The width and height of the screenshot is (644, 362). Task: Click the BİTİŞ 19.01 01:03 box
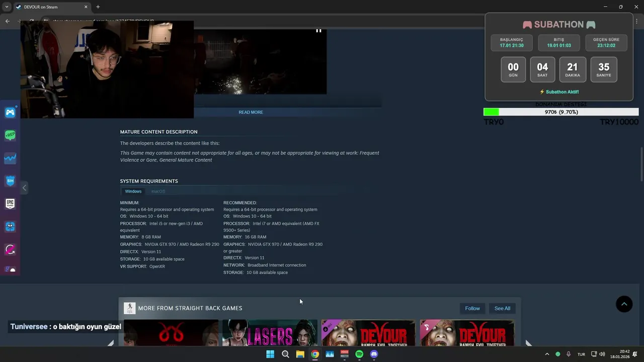coord(559,43)
